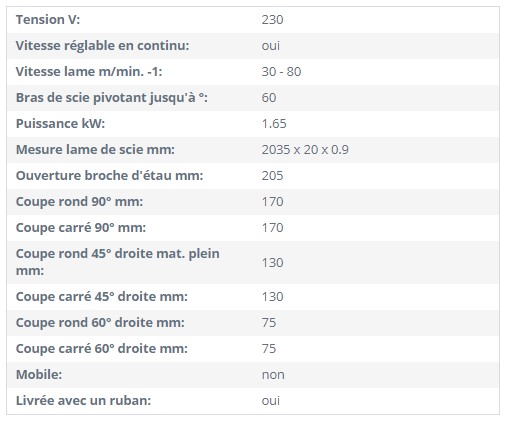The width and height of the screenshot is (511, 423).
Task: Select the 'Vitesse lame m/min. -1:' label
Action: (89, 72)
